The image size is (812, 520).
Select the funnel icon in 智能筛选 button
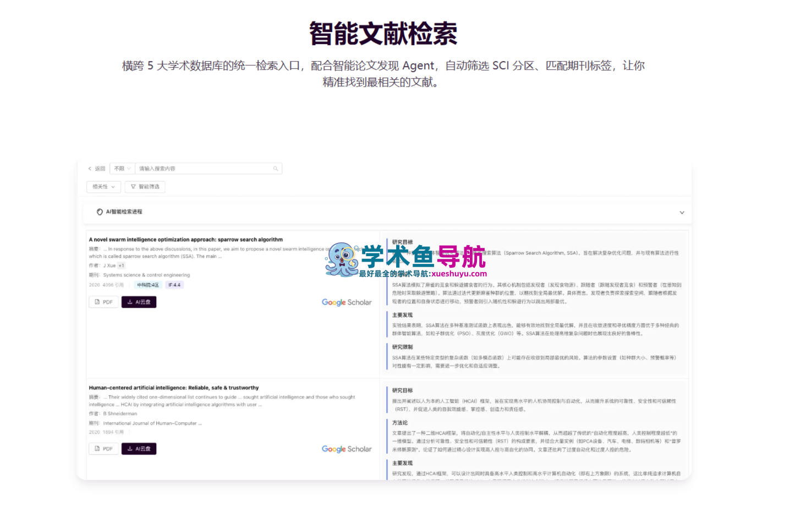pyautogui.click(x=133, y=187)
